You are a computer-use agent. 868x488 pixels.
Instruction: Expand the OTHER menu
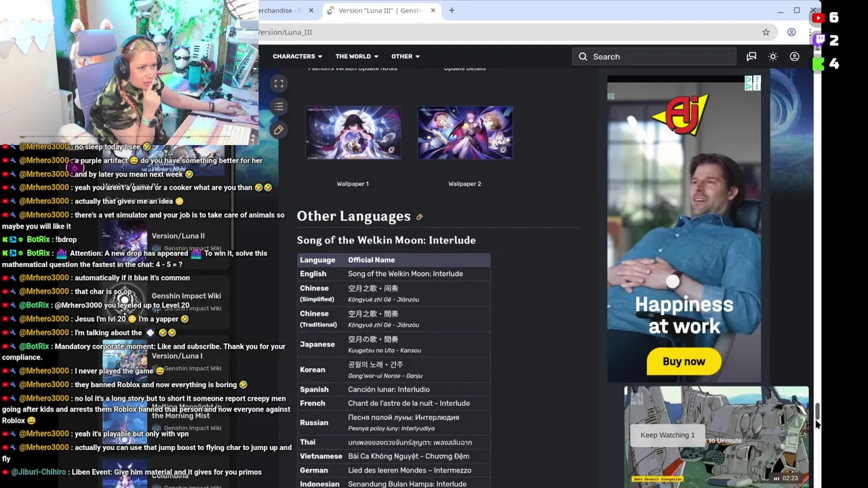click(x=405, y=56)
